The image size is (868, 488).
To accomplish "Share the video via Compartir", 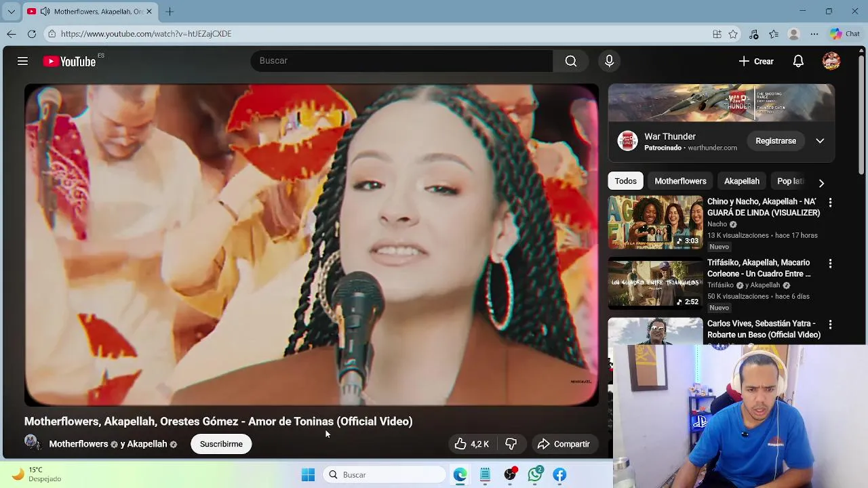I will click(564, 444).
